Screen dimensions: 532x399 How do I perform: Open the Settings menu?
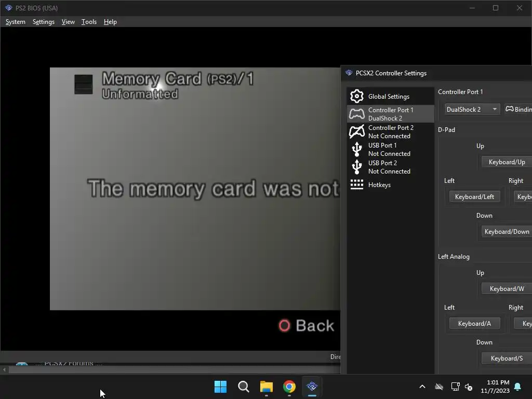click(x=44, y=22)
